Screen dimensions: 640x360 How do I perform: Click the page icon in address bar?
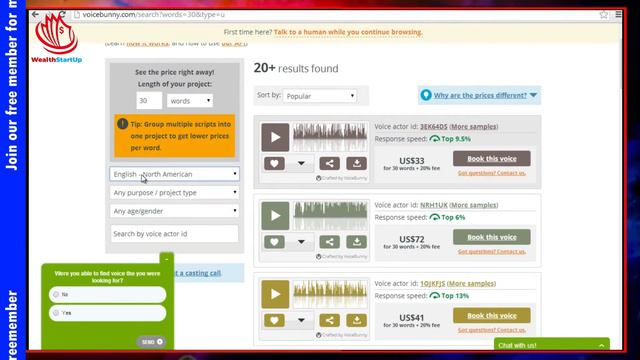pos(77,15)
